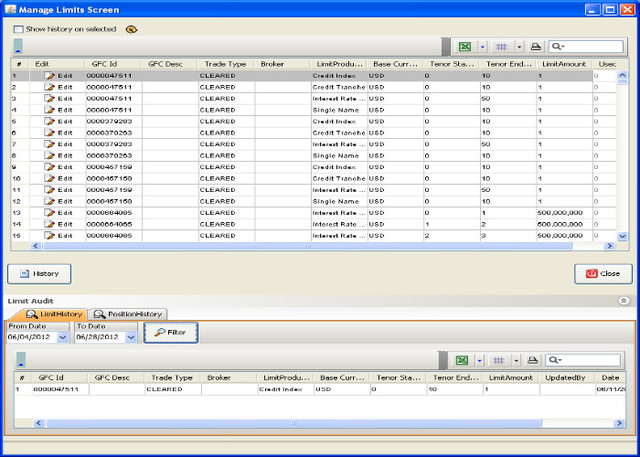The height and width of the screenshot is (457, 640).
Task: Click Edit icon on row 12
Action: (49, 201)
